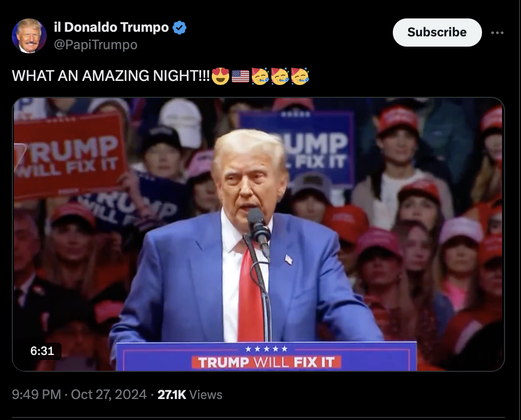Click the last party-face emoji
The width and height of the screenshot is (521, 420).
click(299, 76)
